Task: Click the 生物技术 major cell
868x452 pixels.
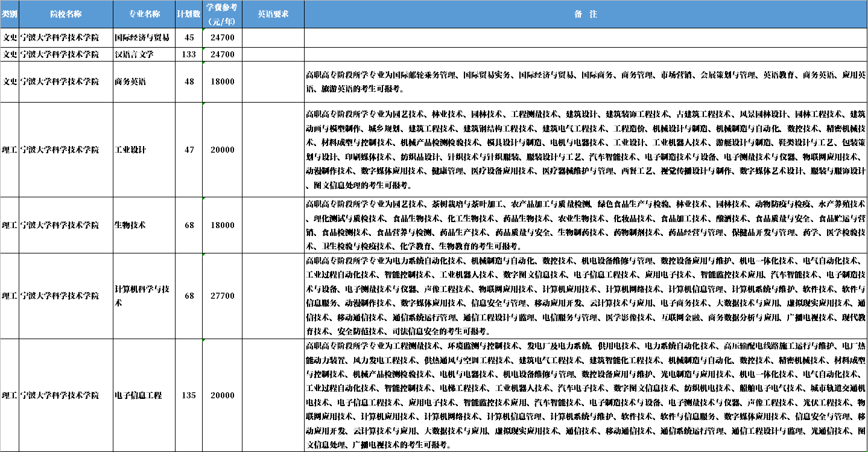Action: click(x=145, y=225)
